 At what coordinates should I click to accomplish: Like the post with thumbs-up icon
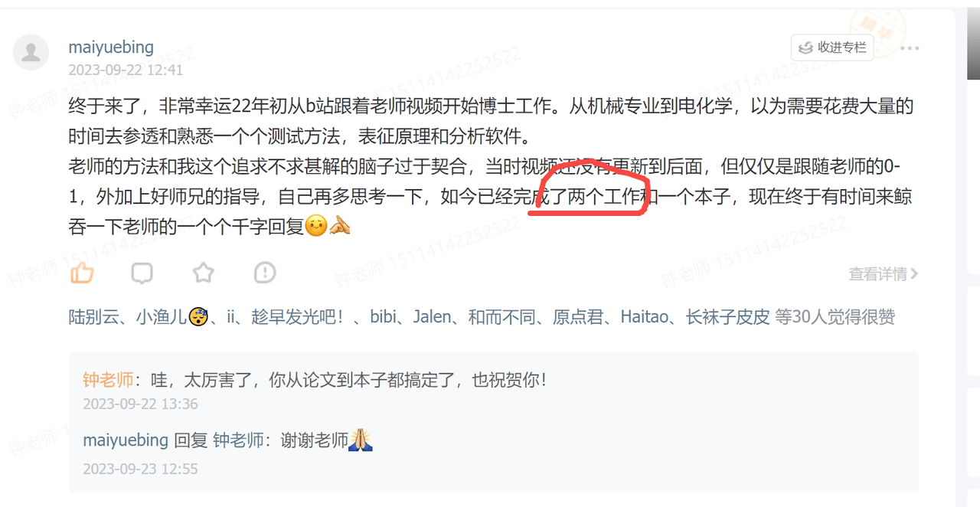coord(82,273)
